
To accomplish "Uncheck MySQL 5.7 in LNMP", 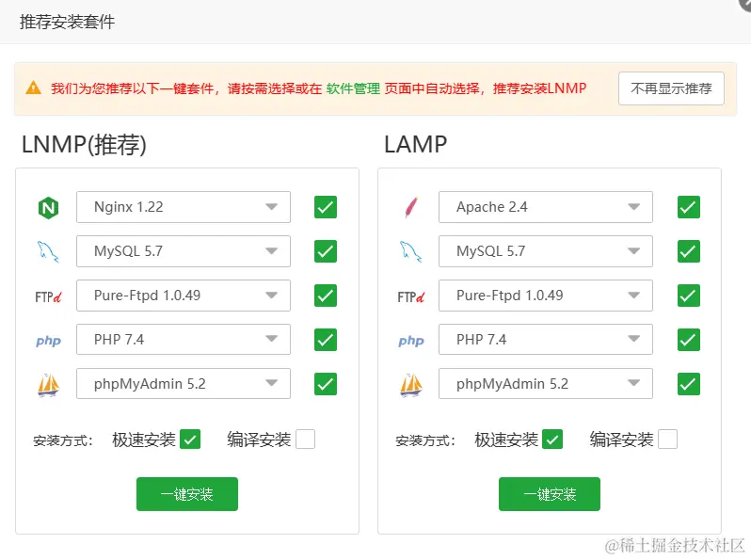I will 326,251.
